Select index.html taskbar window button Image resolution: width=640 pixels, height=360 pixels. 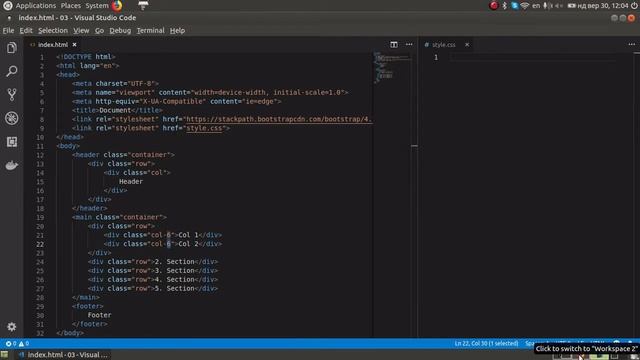click(64, 355)
